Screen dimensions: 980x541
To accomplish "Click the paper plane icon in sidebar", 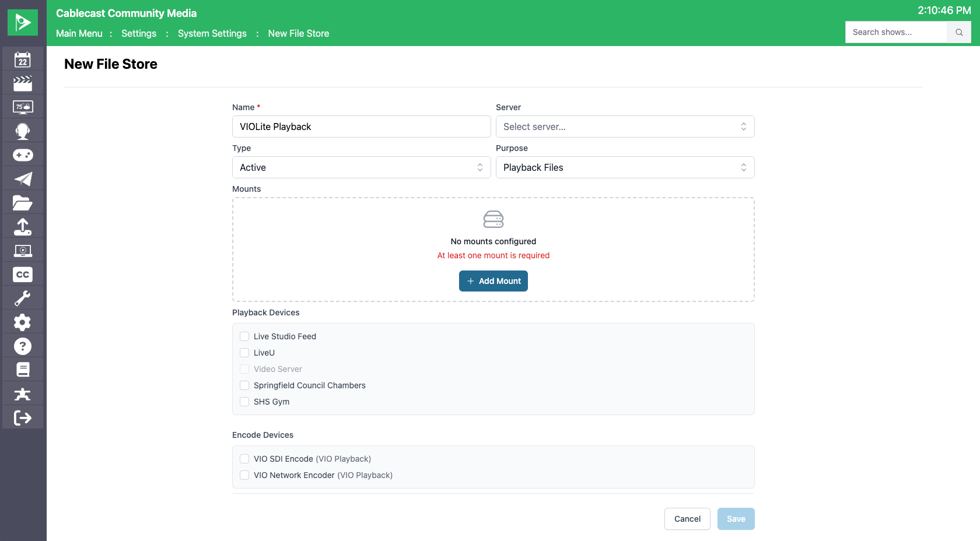I will click(x=23, y=179).
